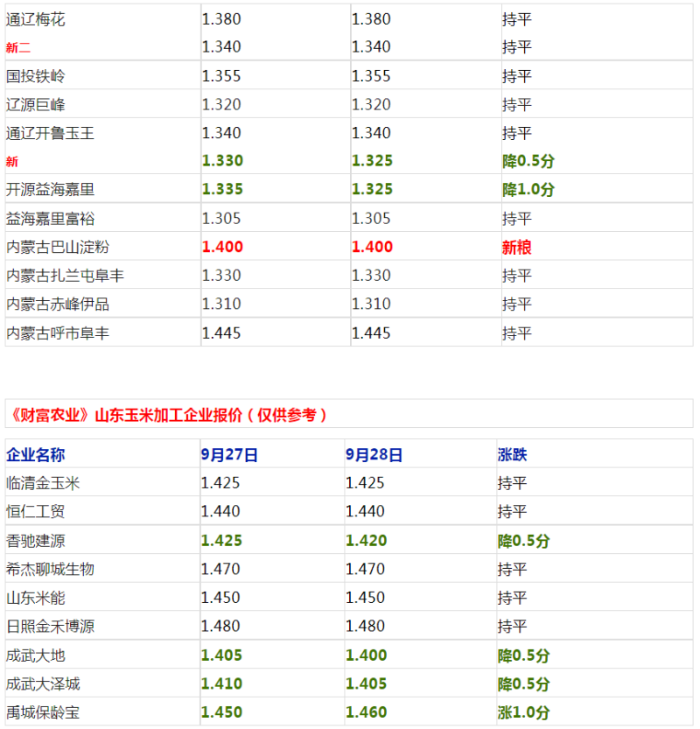The height and width of the screenshot is (729, 700).
Task: Select 通辽开鲁玉王 in the table
Action: [x=50, y=133]
